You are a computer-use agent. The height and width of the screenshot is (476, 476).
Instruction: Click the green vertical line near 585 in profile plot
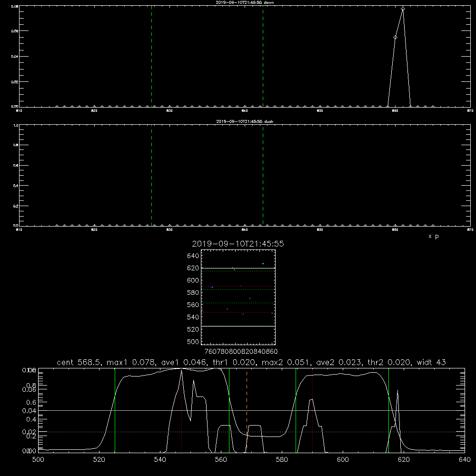point(296,410)
